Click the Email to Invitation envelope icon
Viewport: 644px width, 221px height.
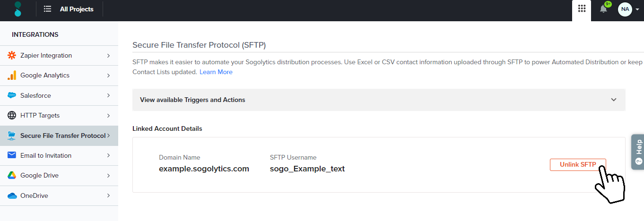tap(12, 156)
